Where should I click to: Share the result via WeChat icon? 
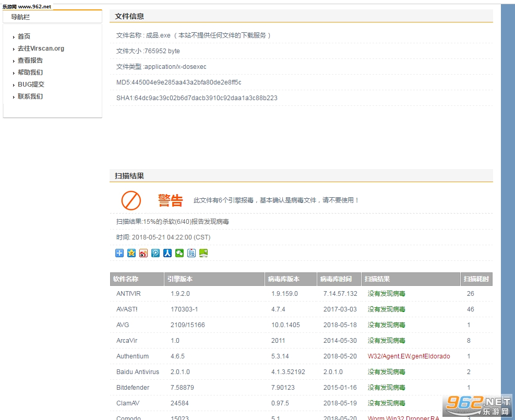click(179, 253)
